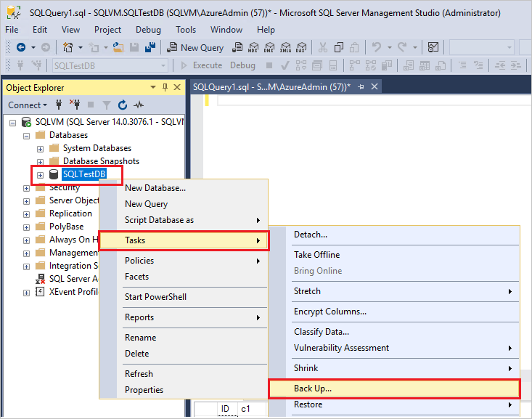Pin the Object Explorer panel
Viewport: 532px width, 419px height.
[165, 88]
